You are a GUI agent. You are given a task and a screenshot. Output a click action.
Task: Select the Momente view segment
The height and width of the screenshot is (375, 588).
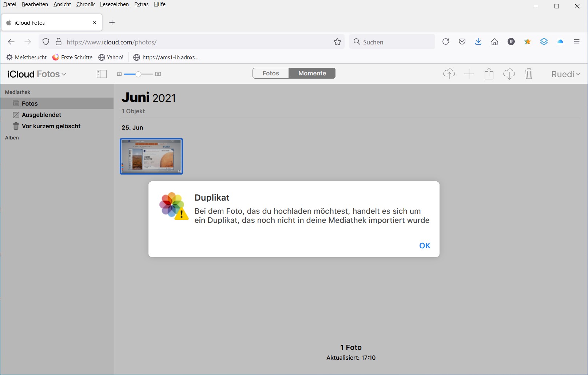pos(312,73)
